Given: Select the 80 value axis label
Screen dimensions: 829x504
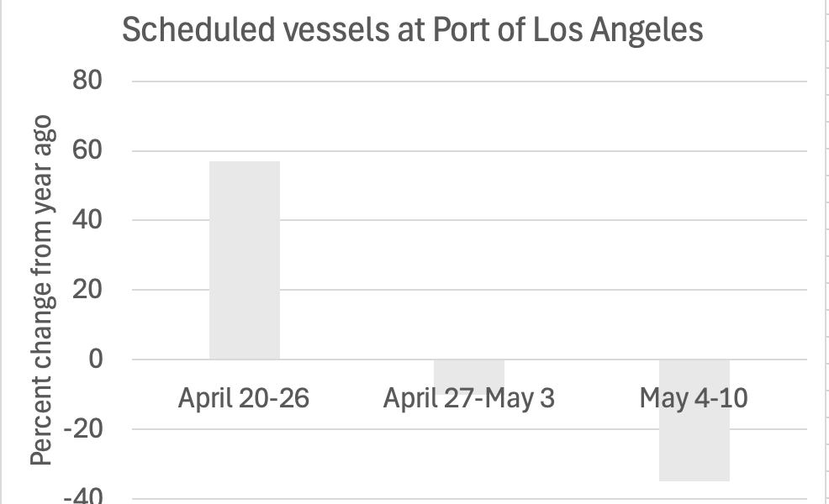Looking at the screenshot, I should (x=87, y=81).
